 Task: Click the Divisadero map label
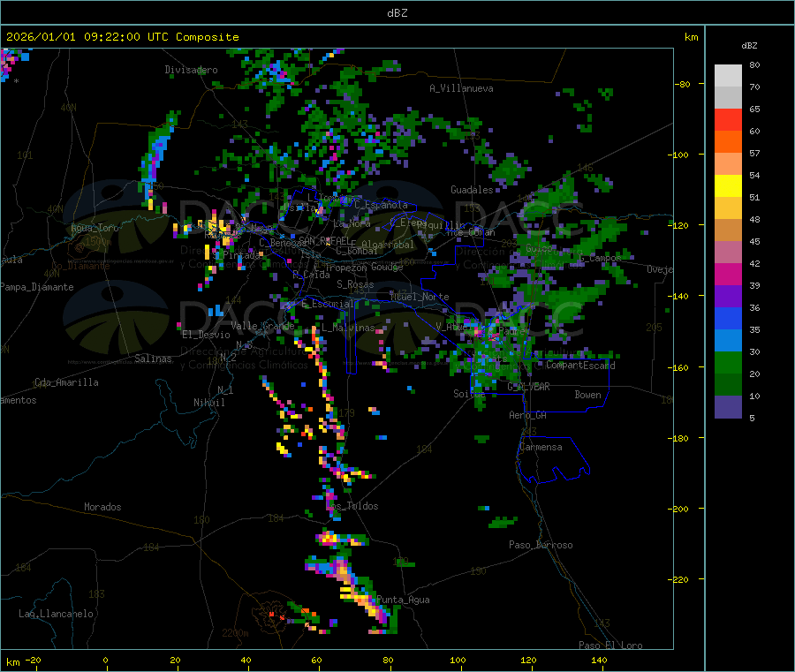[x=191, y=70]
